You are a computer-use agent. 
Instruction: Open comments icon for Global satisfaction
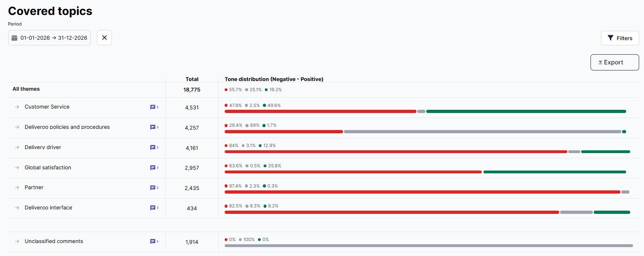point(154,168)
